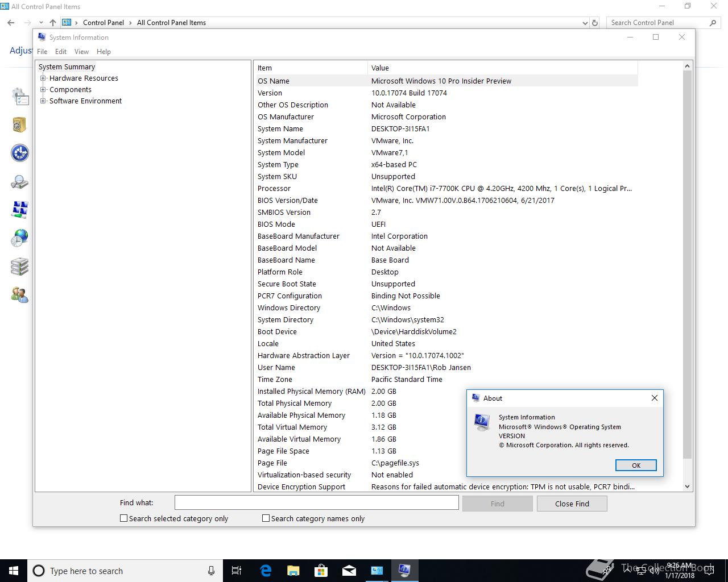Click the scrollbar down arrow in details pane
This screenshot has width=728, height=582.
[687, 487]
